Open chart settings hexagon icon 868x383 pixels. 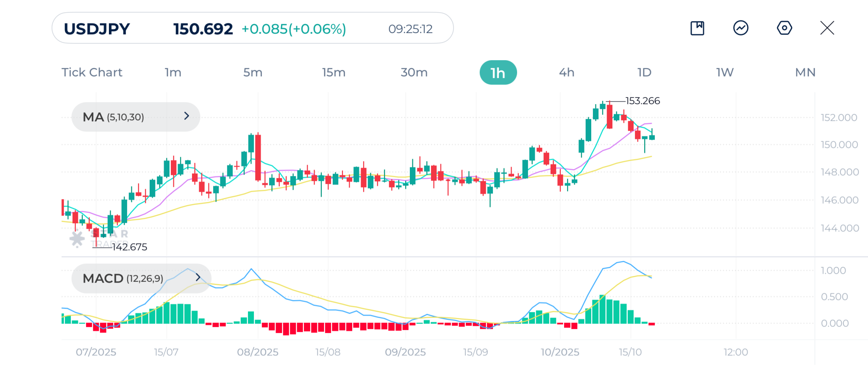coord(784,28)
